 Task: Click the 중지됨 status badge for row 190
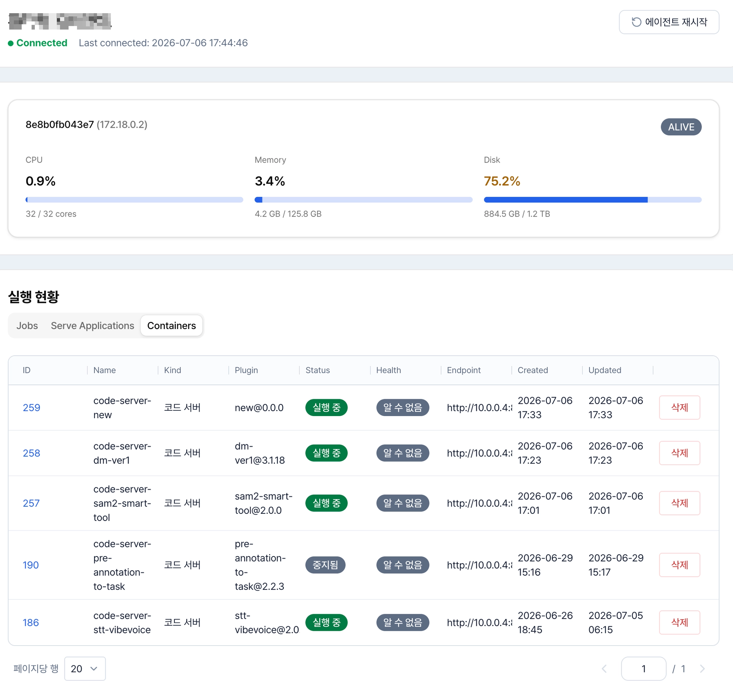325,565
